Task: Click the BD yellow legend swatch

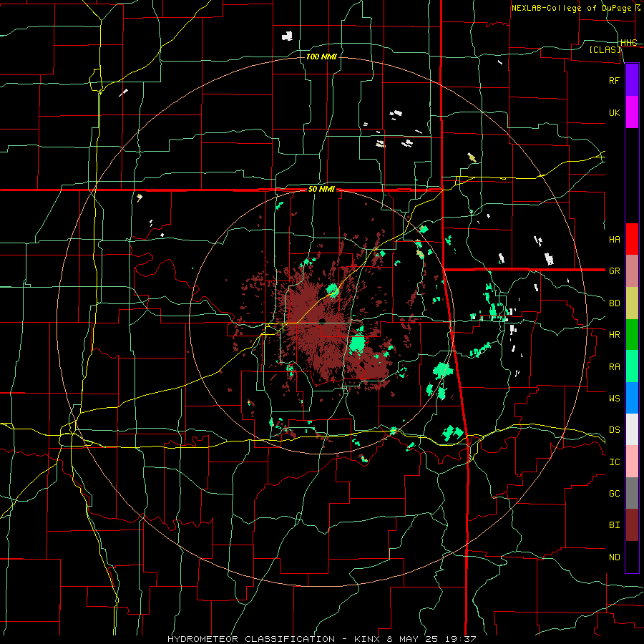Action: click(632, 303)
